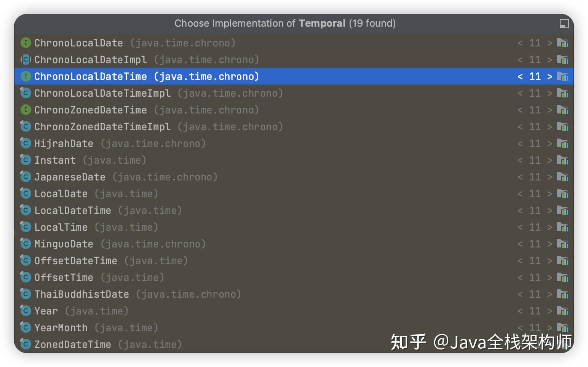Click the class icon beside HijrahDate
Screen dimensions: 588x367
tap(25, 143)
